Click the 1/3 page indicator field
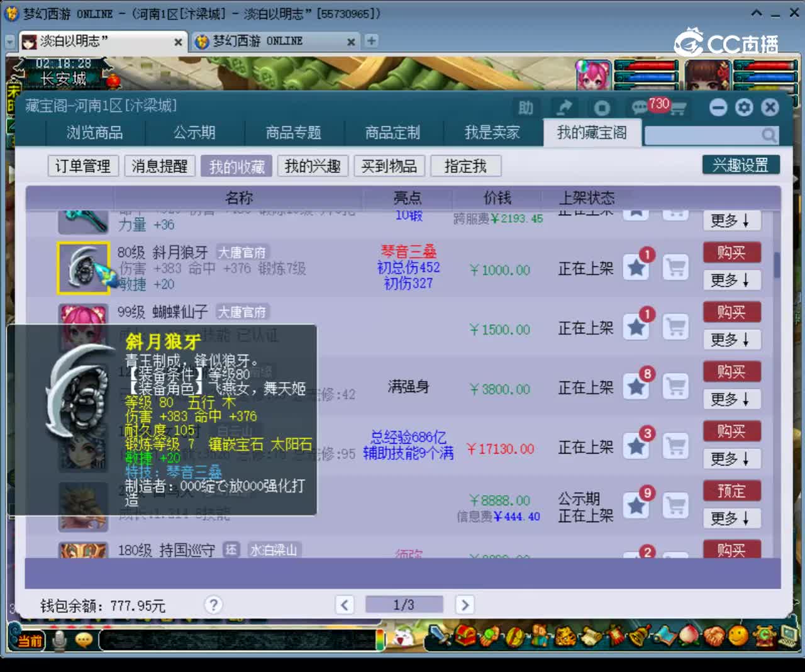This screenshot has height=672, width=805. pos(404,605)
